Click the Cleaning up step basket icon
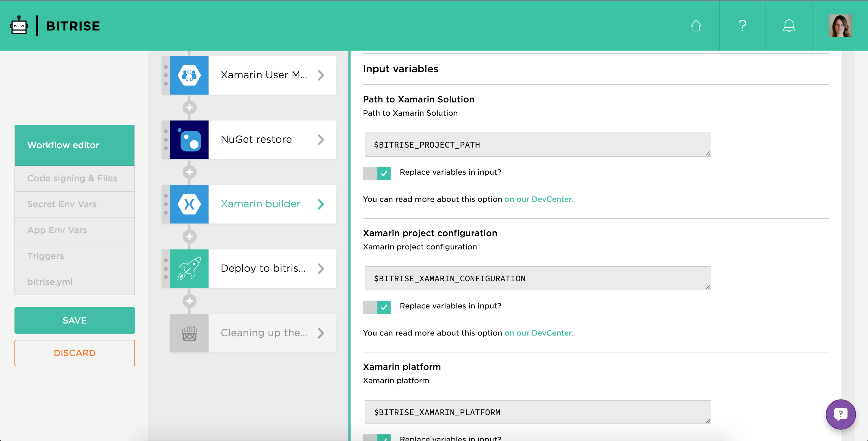Screen dimensions: 868x441 (x=189, y=333)
